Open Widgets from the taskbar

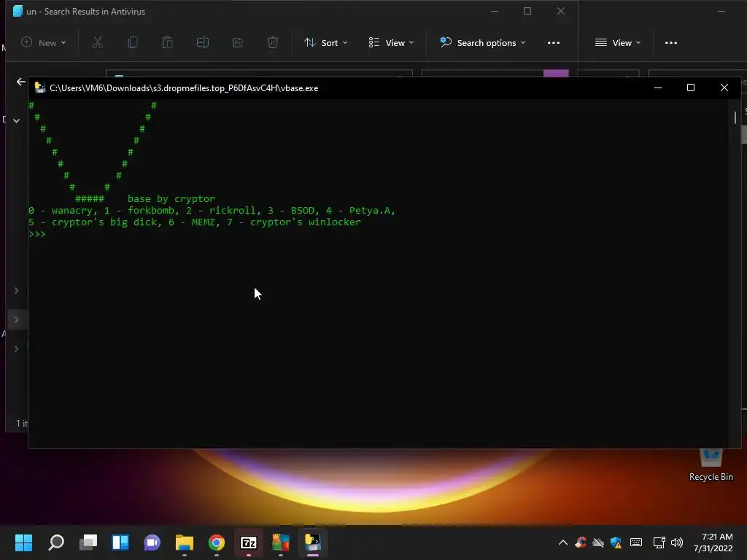point(120,542)
